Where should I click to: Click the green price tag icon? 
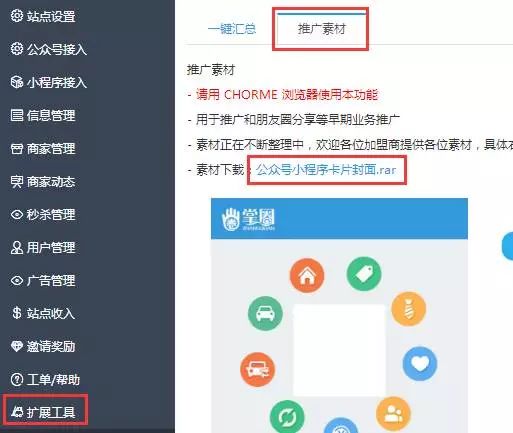364,274
